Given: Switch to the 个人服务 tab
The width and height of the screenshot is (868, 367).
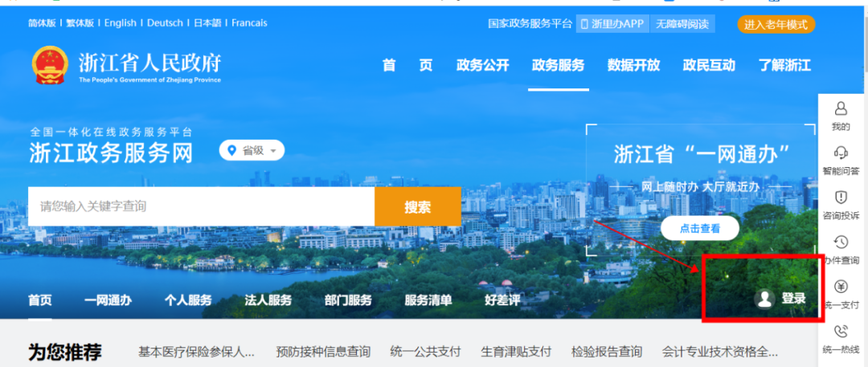Looking at the screenshot, I should click(x=188, y=300).
